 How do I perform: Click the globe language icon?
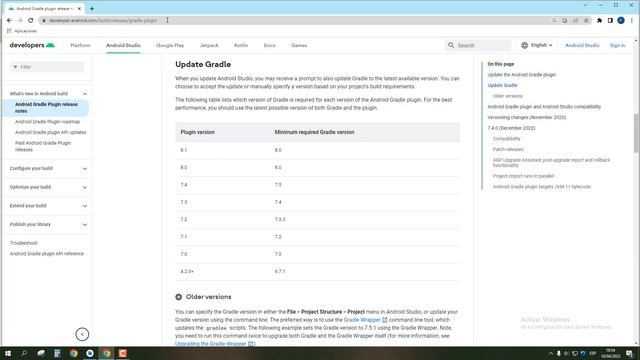(x=524, y=45)
